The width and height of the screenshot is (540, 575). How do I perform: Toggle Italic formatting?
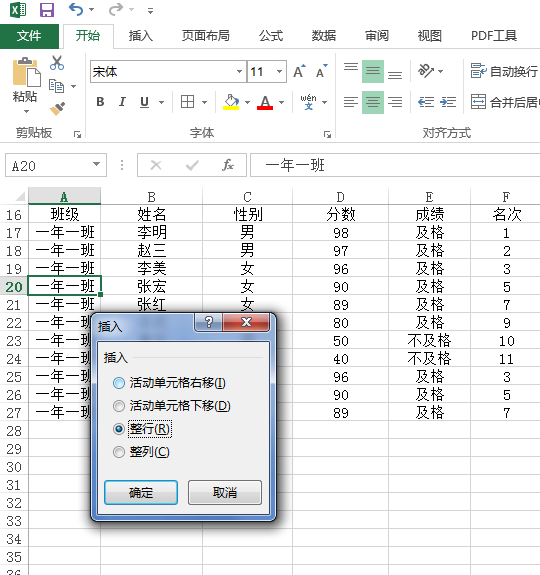[122, 102]
